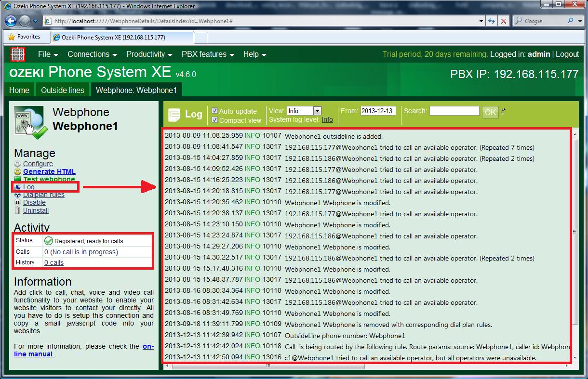The width and height of the screenshot is (588, 379).
Task: Click the Generate HTML link
Action: [49, 171]
